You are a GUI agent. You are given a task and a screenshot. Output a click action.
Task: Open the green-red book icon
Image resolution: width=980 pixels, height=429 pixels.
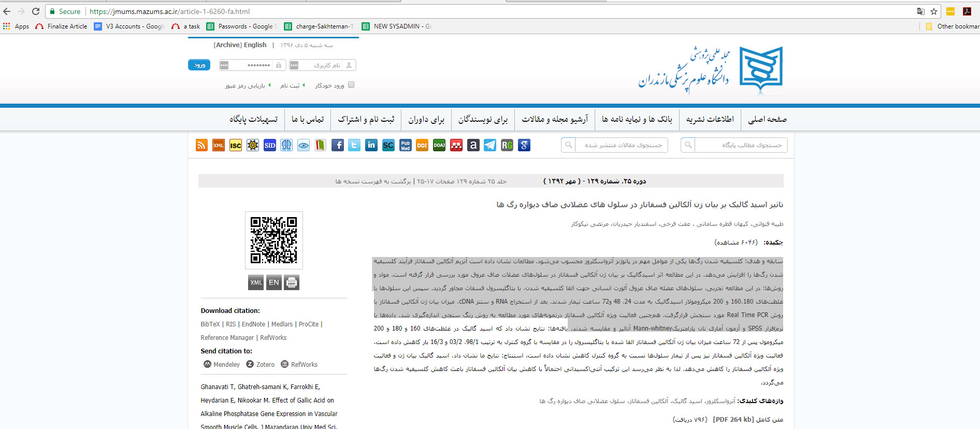coord(321,146)
